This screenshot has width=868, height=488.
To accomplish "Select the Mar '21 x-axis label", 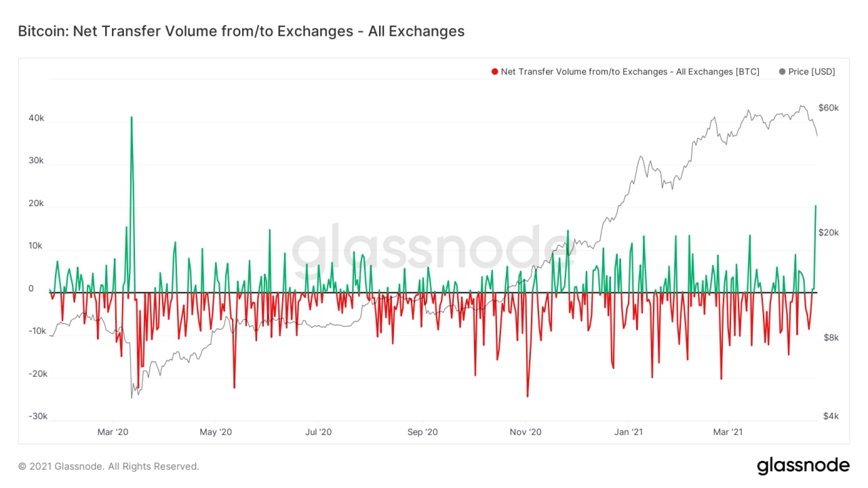I will click(726, 431).
